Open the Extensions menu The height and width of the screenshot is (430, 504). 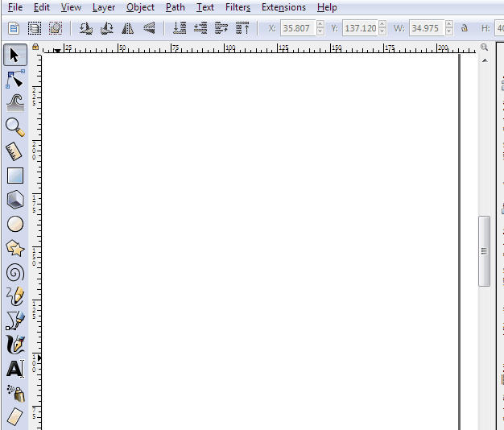pyautogui.click(x=283, y=7)
